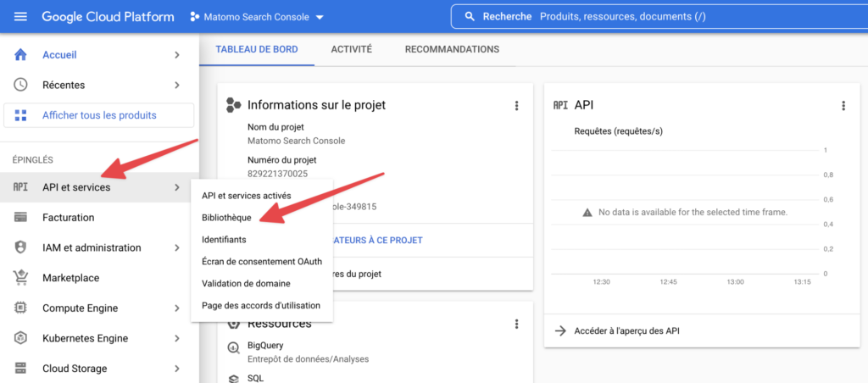Open the Accéder à l'aperçu des API link
The width and height of the screenshot is (868, 383).
(x=626, y=331)
